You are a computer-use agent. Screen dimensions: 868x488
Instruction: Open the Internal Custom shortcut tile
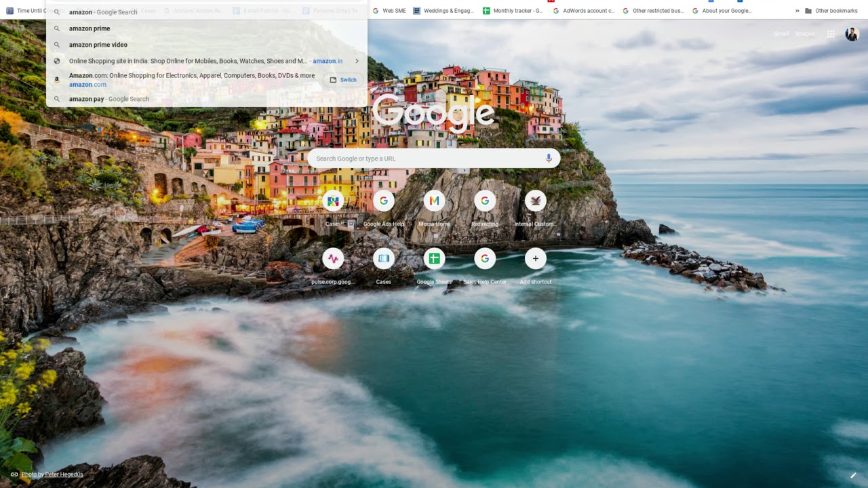[x=535, y=209]
